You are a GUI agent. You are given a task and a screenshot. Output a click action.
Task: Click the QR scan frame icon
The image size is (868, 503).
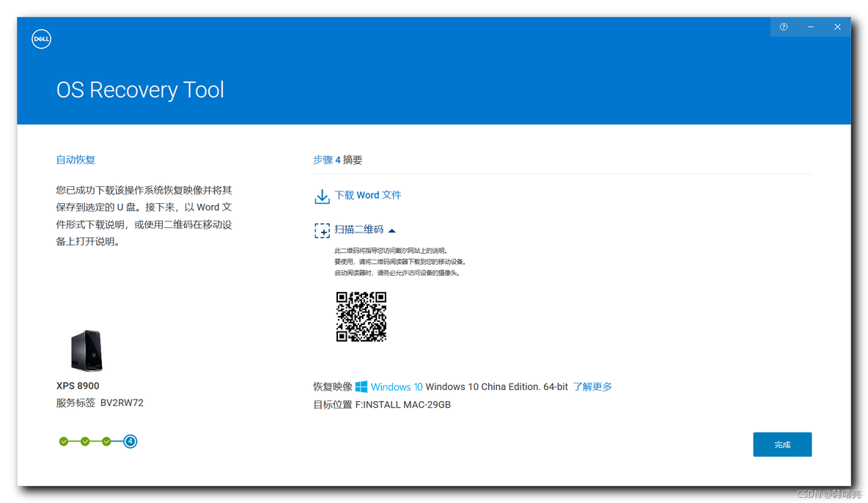[322, 230]
